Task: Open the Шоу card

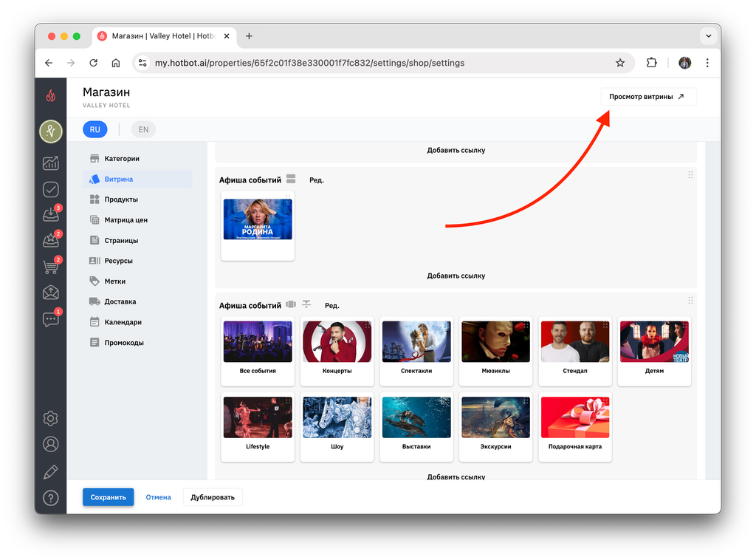Action: tap(337, 427)
